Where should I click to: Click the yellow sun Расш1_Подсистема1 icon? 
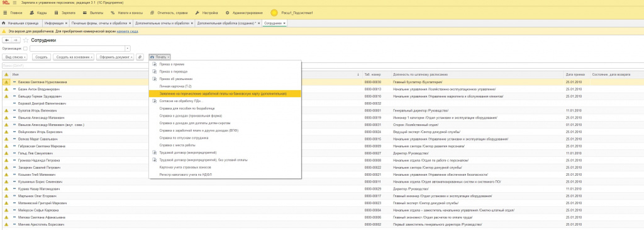274,13
